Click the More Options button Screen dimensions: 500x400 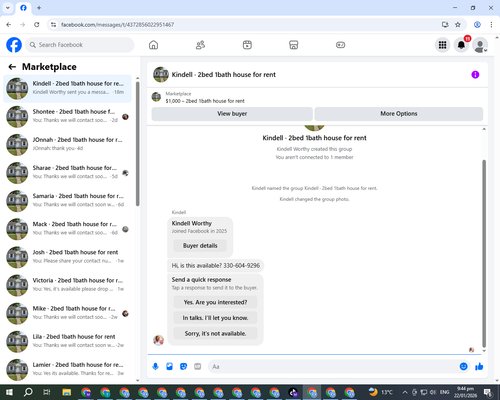[x=399, y=114]
